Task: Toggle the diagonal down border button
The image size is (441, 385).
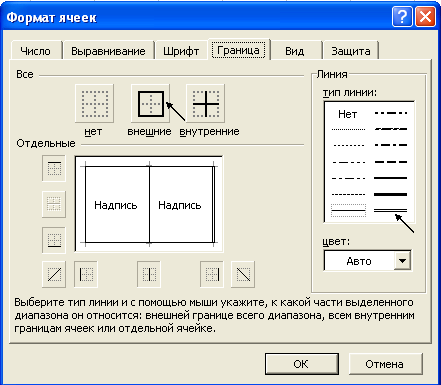Action: (x=243, y=274)
